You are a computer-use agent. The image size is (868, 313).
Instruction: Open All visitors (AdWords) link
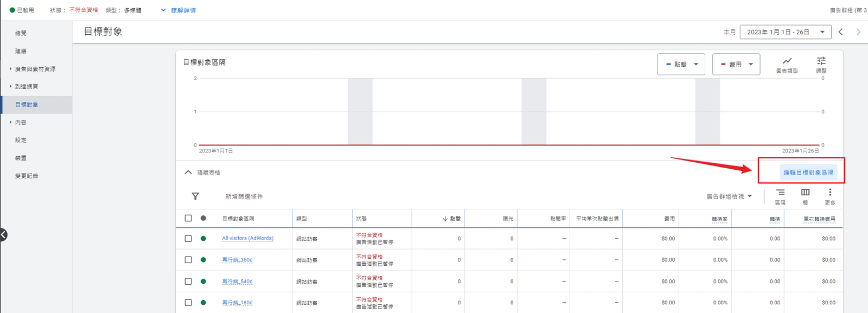247,238
